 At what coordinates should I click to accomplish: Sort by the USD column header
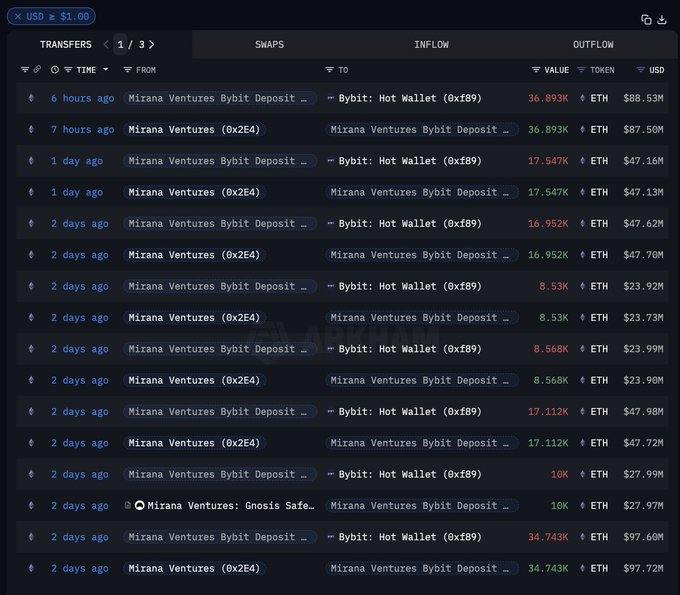[657, 70]
